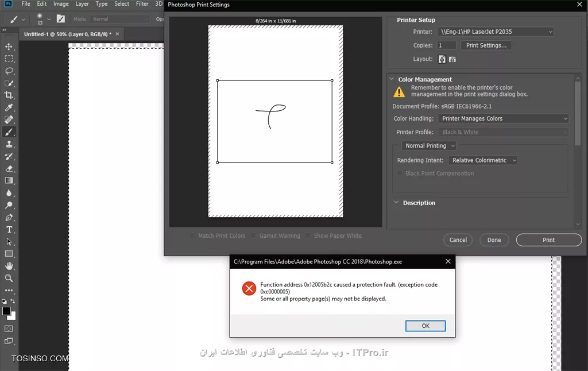Toggle Gamut Warning checkbox
The height and width of the screenshot is (371, 588).
253,235
